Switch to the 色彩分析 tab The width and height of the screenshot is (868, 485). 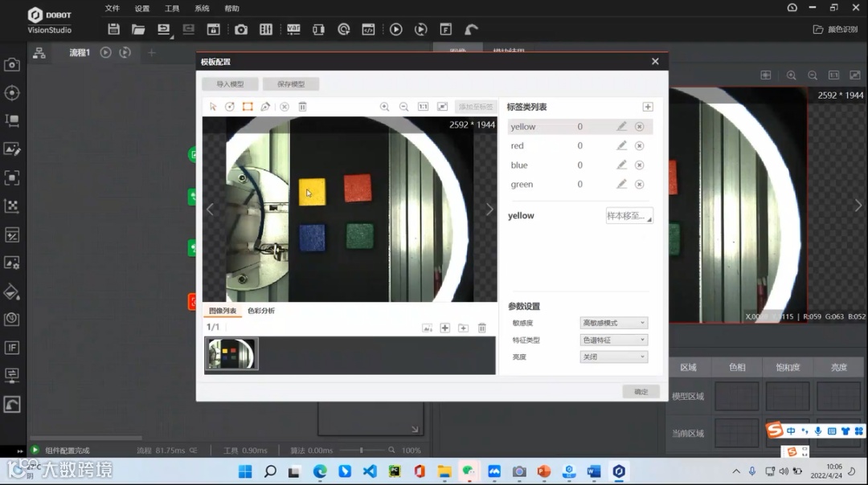click(x=261, y=311)
